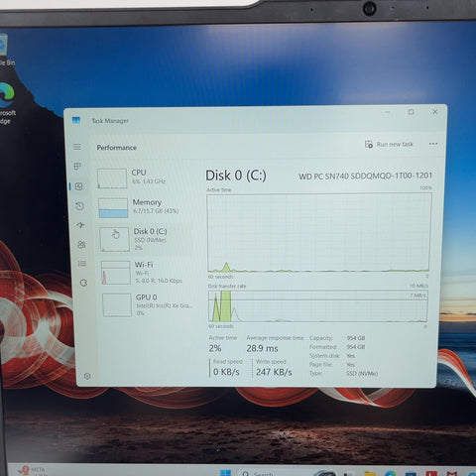Click the Disk 0 (C:) heading
Viewport: 476px width, 476px height.
coord(236,176)
